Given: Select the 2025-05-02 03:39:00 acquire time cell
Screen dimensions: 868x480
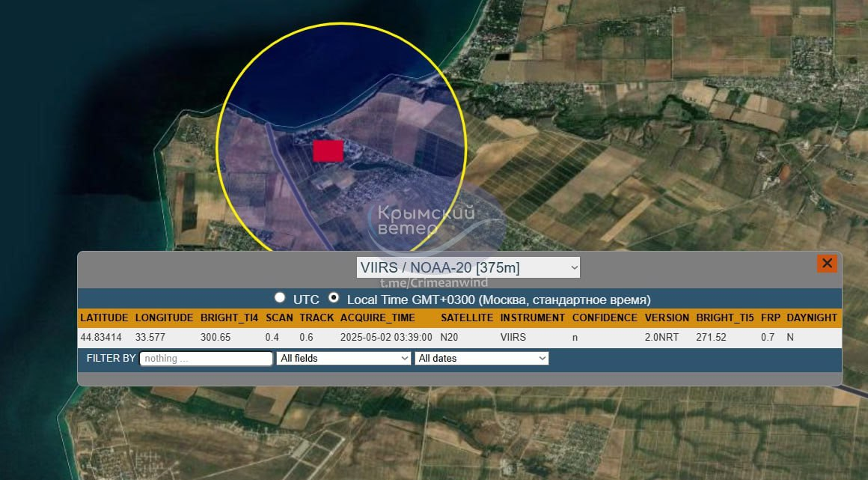Looking at the screenshot, I should tap(386, 338).
